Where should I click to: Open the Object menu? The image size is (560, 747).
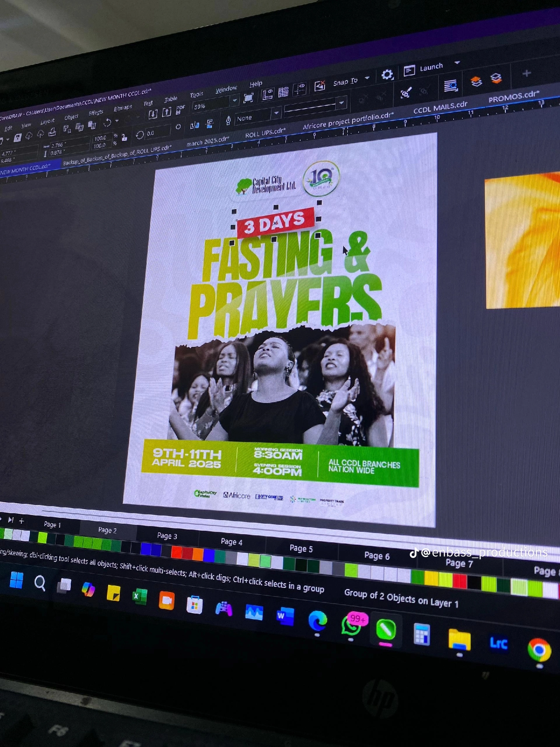click(71, 117)
